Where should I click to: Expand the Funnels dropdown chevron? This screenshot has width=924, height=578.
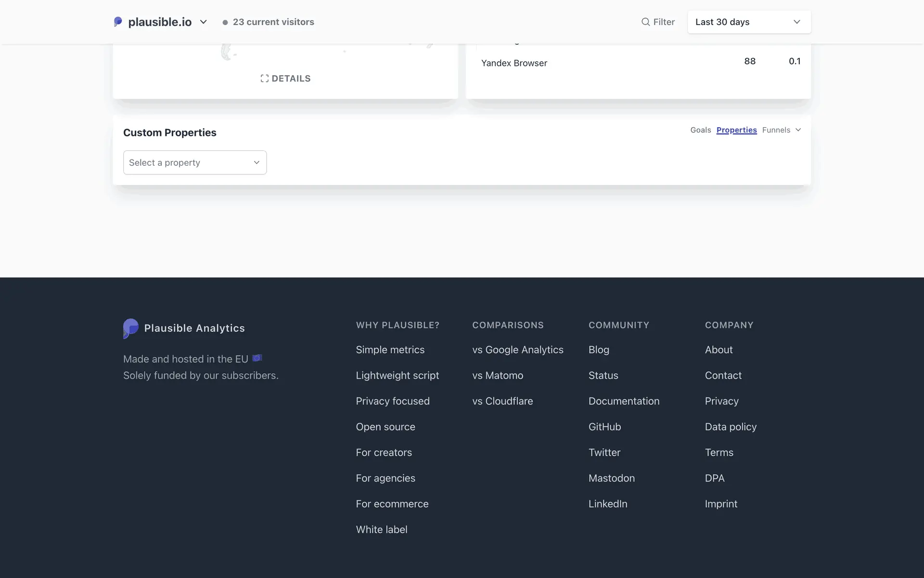point(798,130)
